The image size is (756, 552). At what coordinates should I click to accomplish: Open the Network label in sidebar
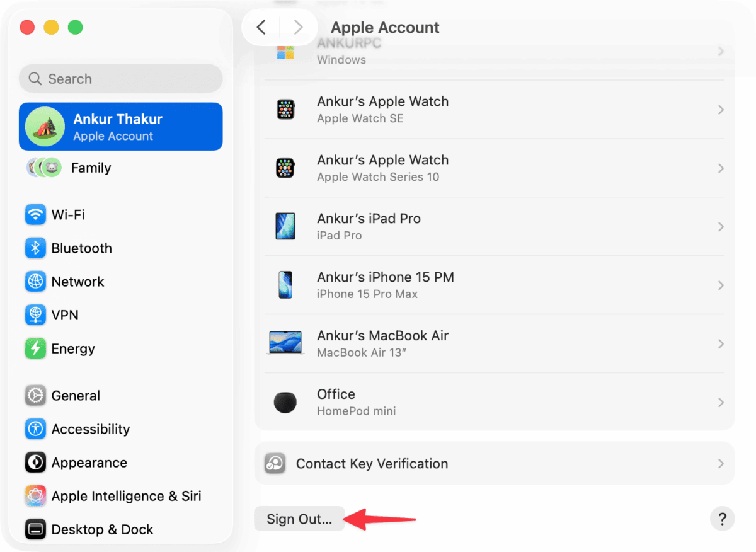point(78,282)
